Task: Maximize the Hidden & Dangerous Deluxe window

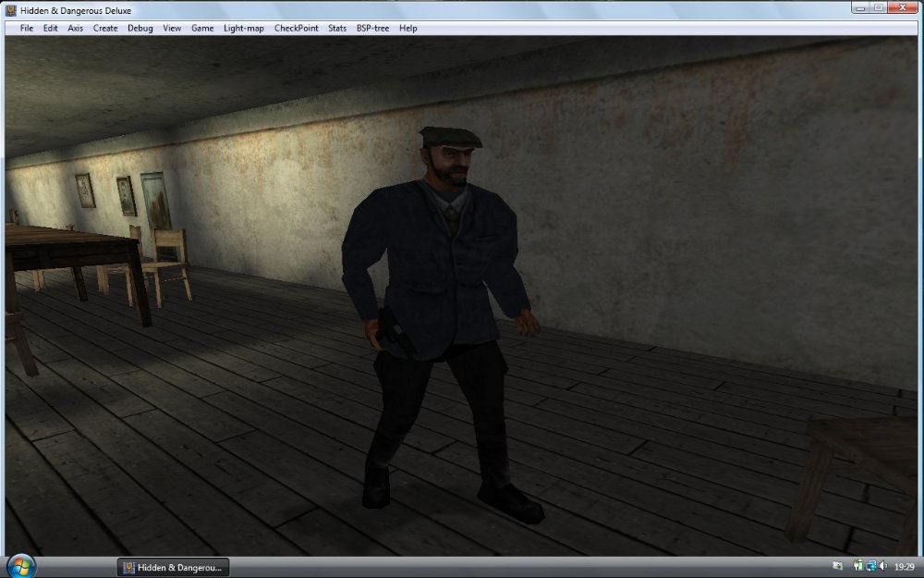Action: 878,7
